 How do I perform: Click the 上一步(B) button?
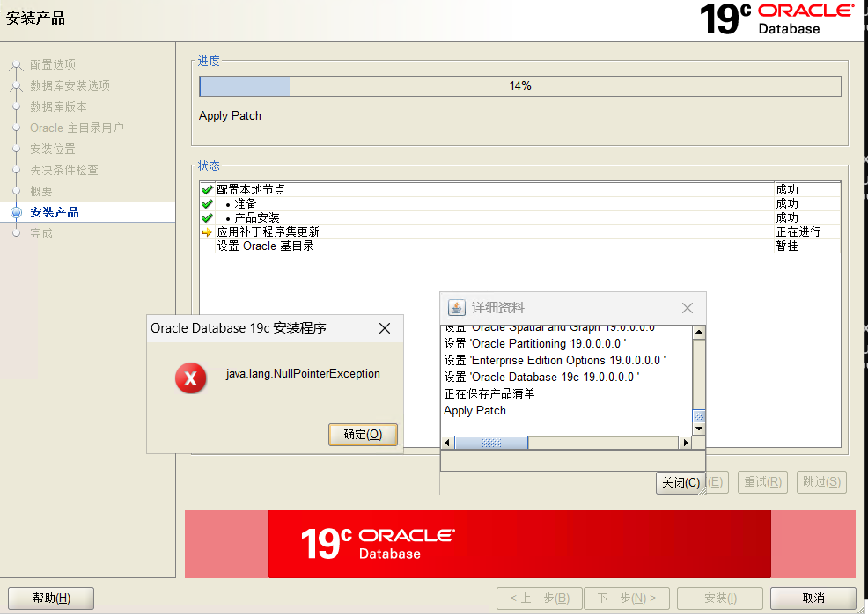pos(540,598)
